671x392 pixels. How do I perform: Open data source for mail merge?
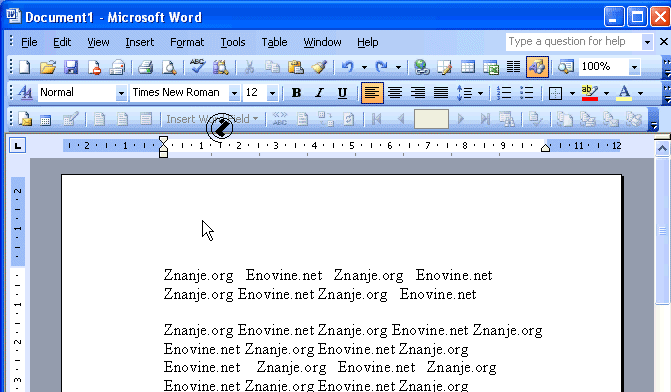pos(45,119)
